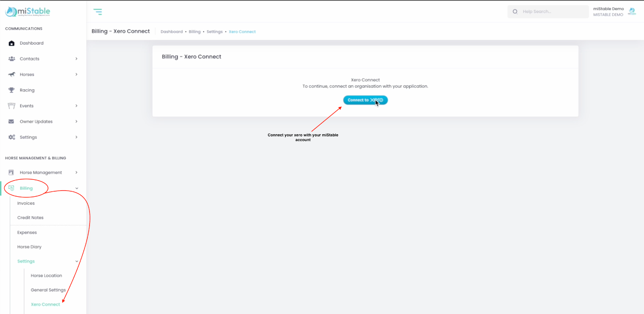The image size is (644, 314).
Task: Open Credit Notes under Billing
Action: coord(30,218)
